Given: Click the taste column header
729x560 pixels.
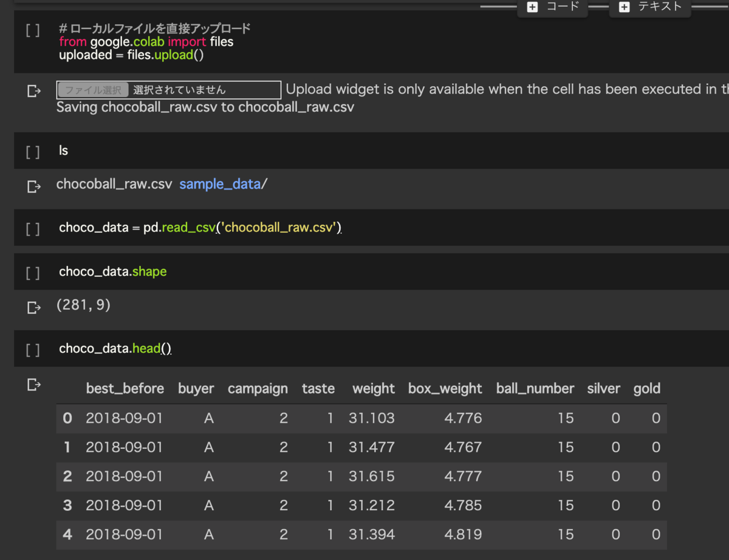Looking at the screenshot, I should tap(318, 389).
